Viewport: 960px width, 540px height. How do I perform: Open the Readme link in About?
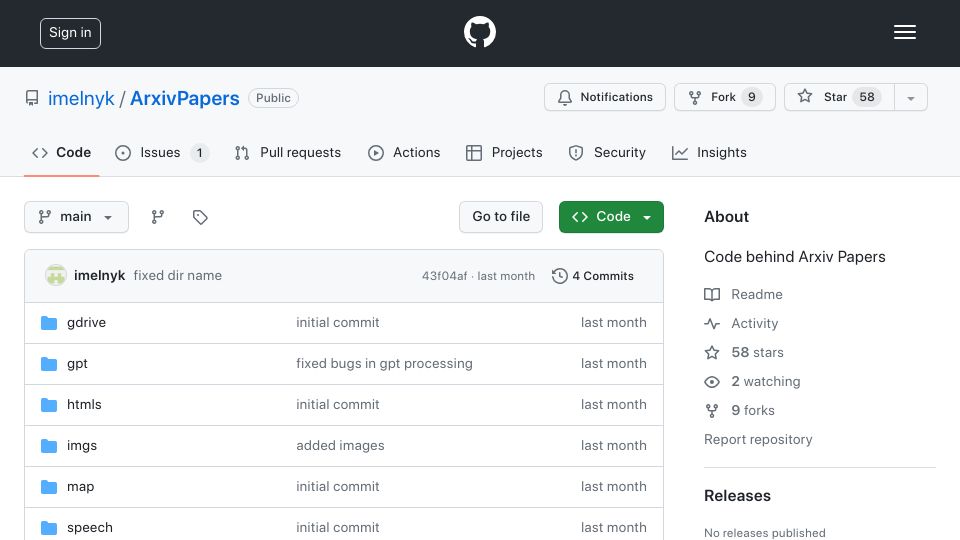click(x=757, y=294)
